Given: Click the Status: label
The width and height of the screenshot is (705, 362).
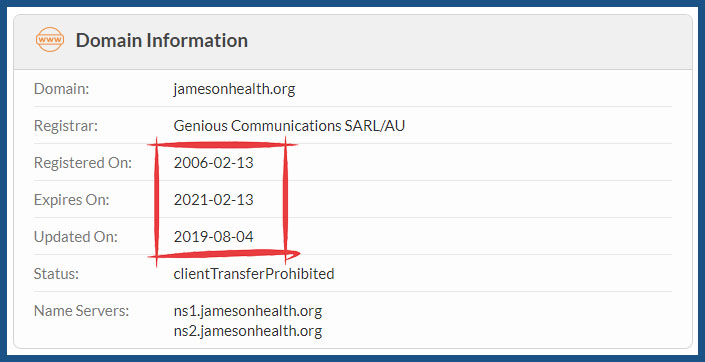Looking at the screenshot, I should 56,273.
